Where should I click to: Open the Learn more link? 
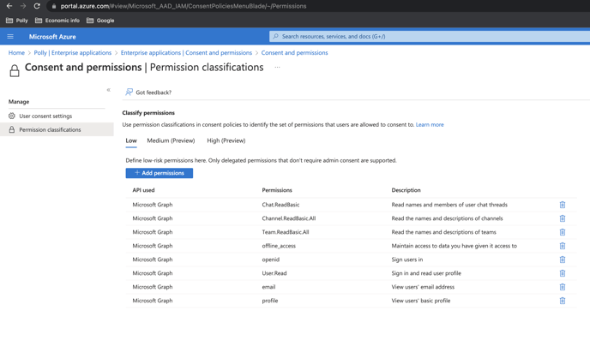[x=430, y=125]
